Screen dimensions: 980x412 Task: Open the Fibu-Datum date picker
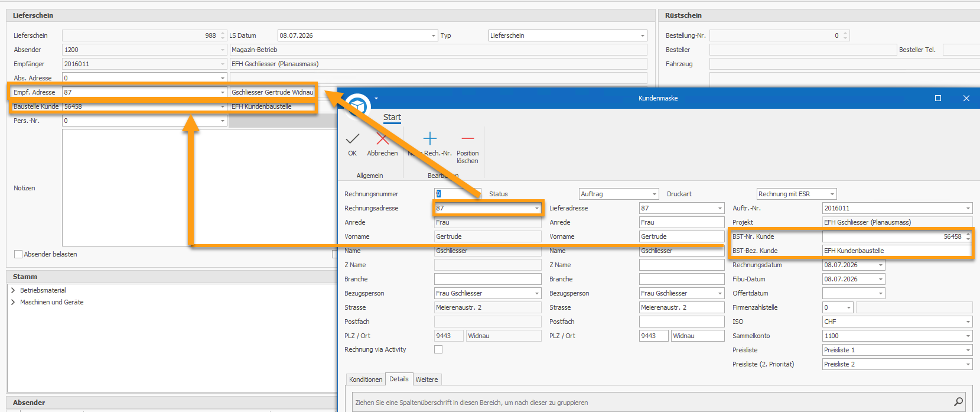pos(881,279)
